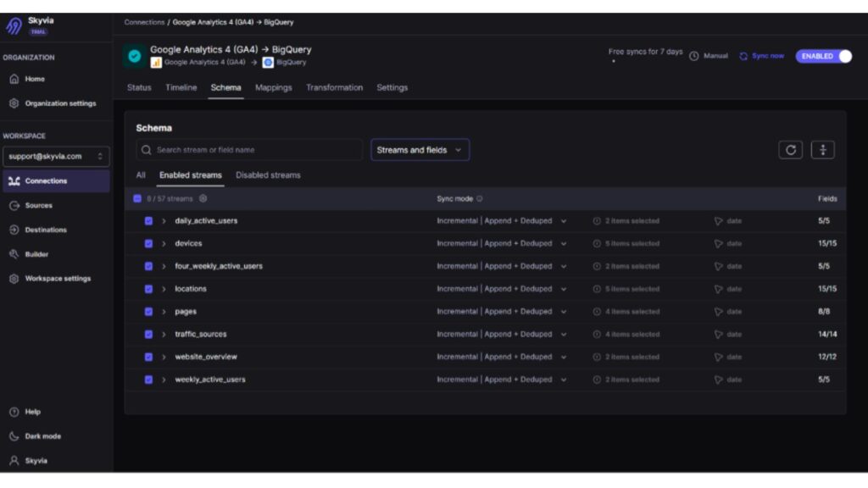868x488 pixels.
Task: Uncheck the devices stream checkbox
Action: click(148, 243)
